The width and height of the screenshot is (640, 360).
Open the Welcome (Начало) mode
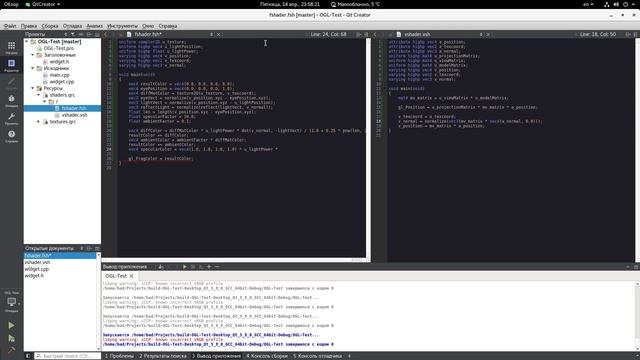[x=11, y=47]
